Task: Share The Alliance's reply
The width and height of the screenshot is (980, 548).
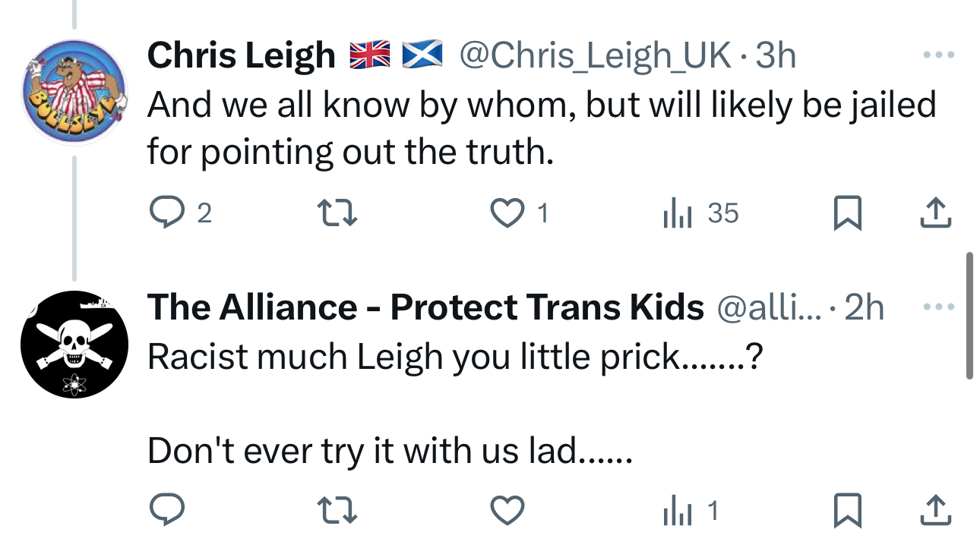Action: (935, 511)
